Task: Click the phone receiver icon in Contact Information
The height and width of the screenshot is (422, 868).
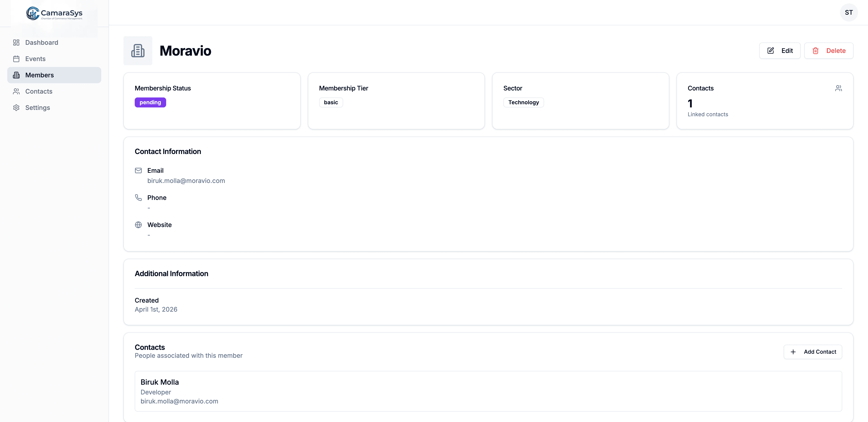Action: 138,197
